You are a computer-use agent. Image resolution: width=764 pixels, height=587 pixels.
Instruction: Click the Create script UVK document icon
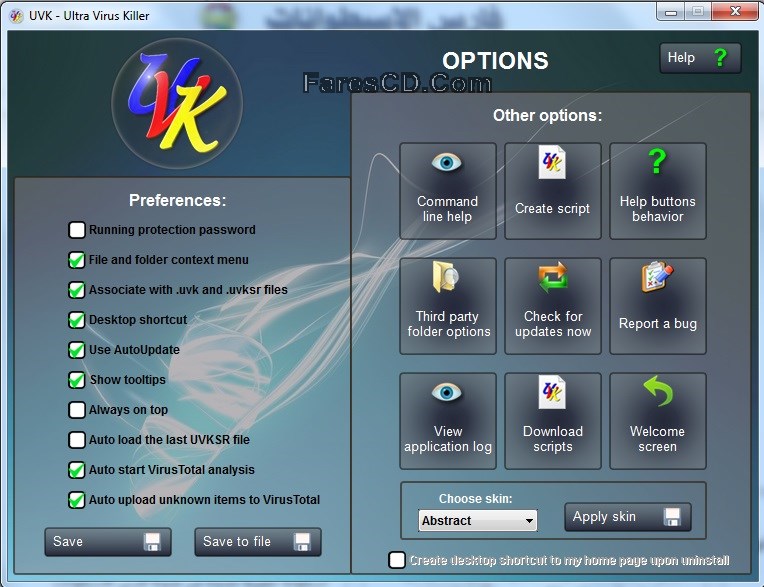(x=552, y=162)
